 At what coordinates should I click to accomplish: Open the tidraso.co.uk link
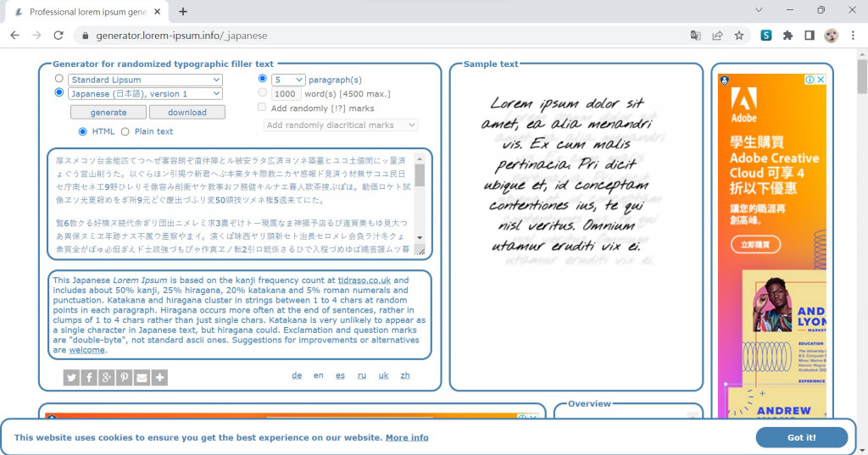(364, 280)
